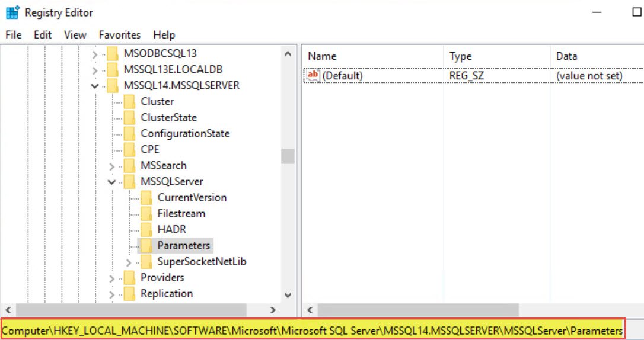Expand the SuperSocketNetLib key
Screen dimensions: 644x340
[x=129, y=262]
